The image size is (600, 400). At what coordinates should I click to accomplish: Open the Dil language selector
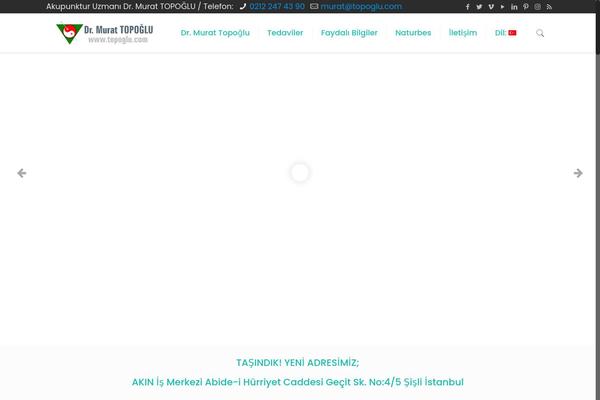(505, 33)
